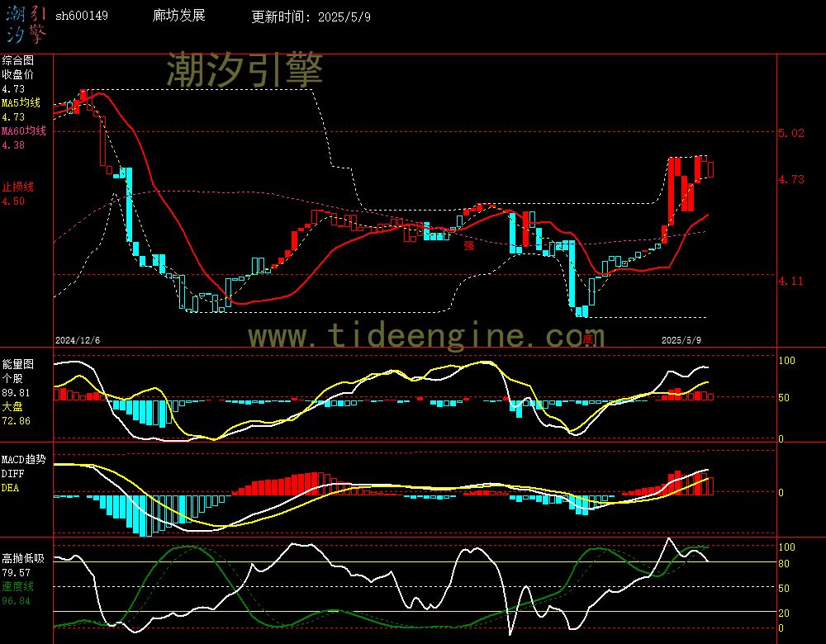Select the MA5均线 legend label
Image resolution: width=826 pixels, height=644 pixels.
pos(21,102)
